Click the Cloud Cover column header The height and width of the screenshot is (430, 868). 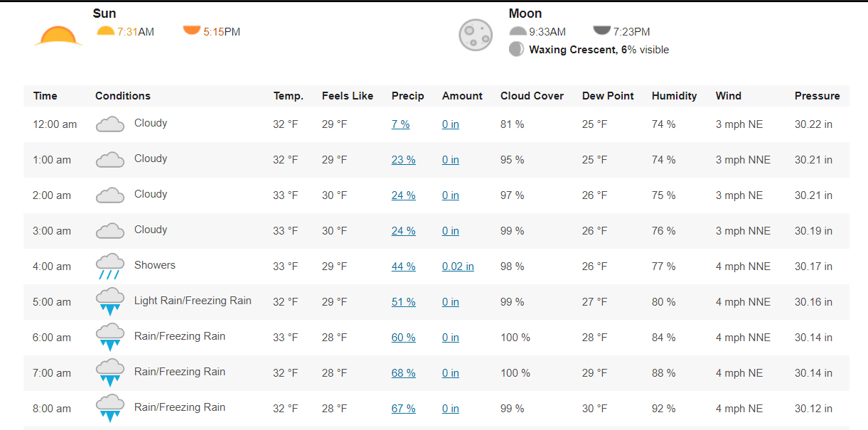click(x=532, y=96)
